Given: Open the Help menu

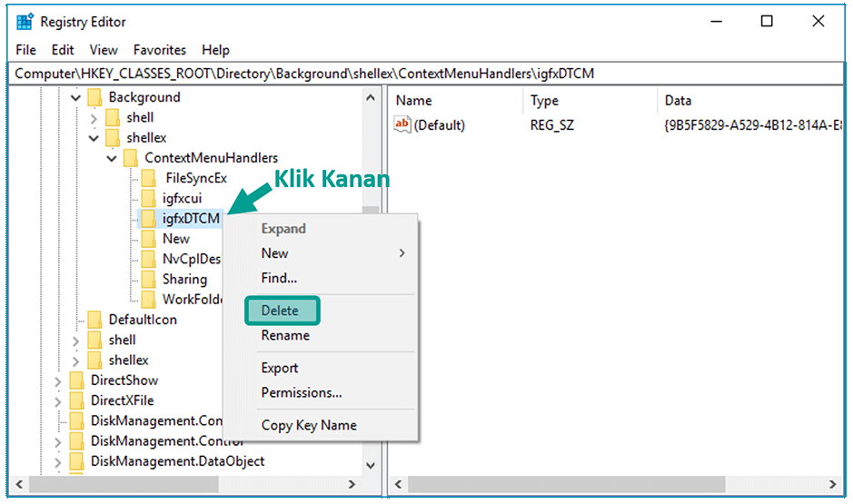Looking at the screenshot, I should coord(215,50).
